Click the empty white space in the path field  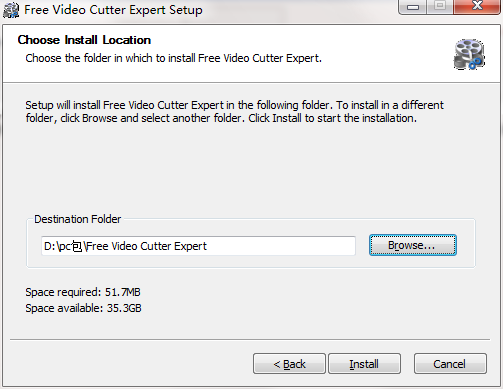[282, 246]
